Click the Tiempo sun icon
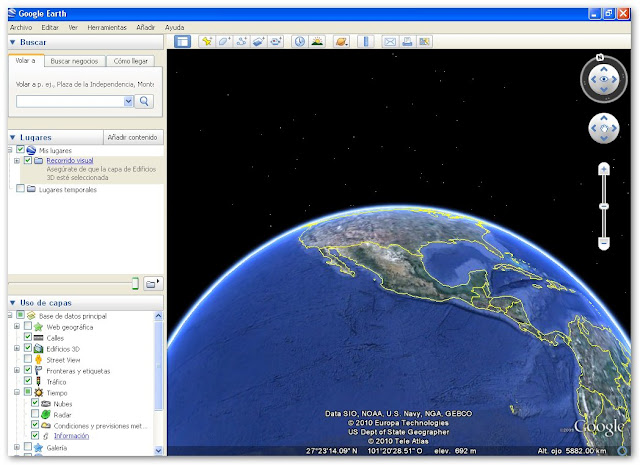The image size is (640, 465). click(x=38, y=393)
